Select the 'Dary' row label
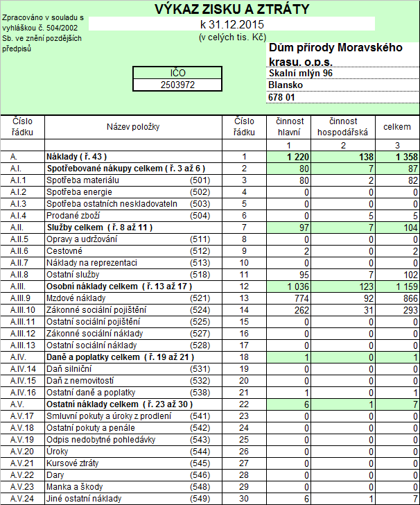The height and width of the screenshot is (505, 420). point(55,475)
